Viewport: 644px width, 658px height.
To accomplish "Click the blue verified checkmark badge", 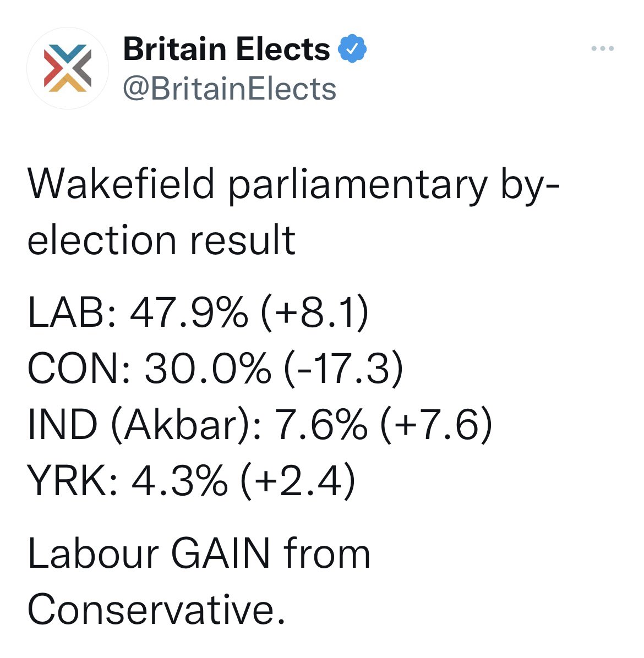I will 353,48.
